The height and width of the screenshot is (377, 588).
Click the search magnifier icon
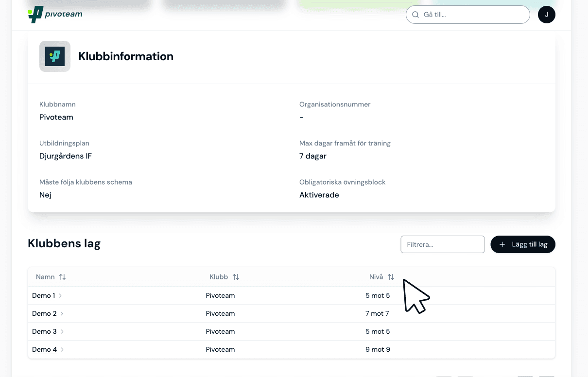click(x=415, y=15)
